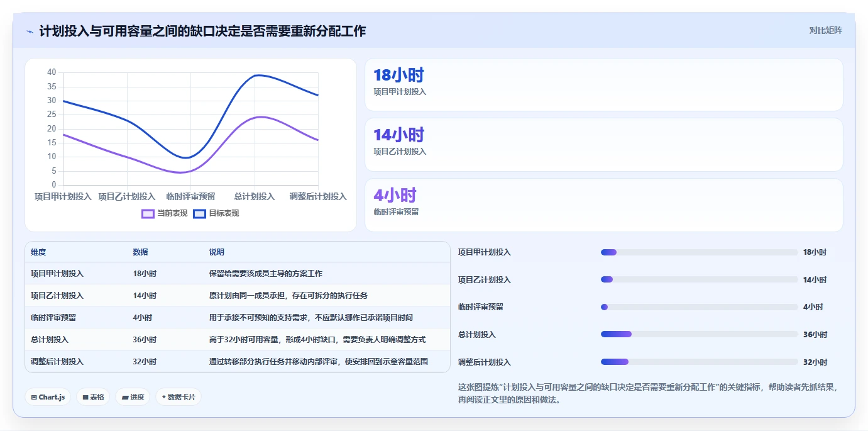Click the 32小时 cell in the table
The width and height of the screenshot is (868, 431).
click(x=145, y=362)
